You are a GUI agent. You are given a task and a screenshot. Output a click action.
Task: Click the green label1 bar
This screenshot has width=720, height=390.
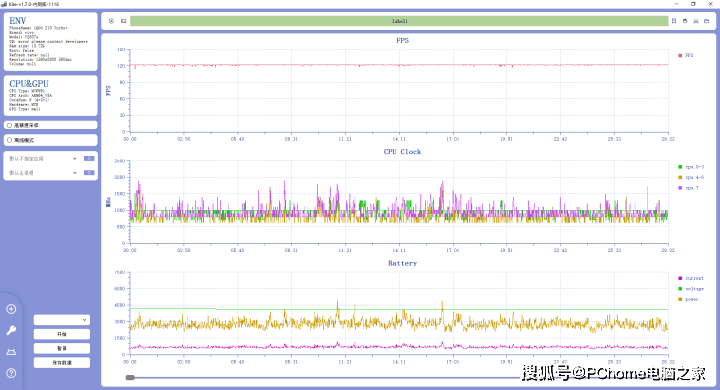pyautogui.click(x=399, y=21)
